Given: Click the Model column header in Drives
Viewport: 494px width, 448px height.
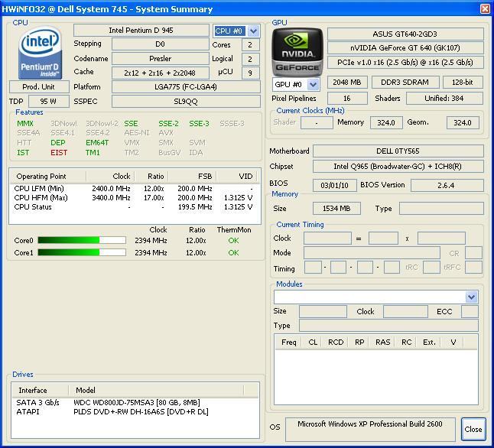Looking at the screenshot, I should pyautogui.click(x=156, y=391).
